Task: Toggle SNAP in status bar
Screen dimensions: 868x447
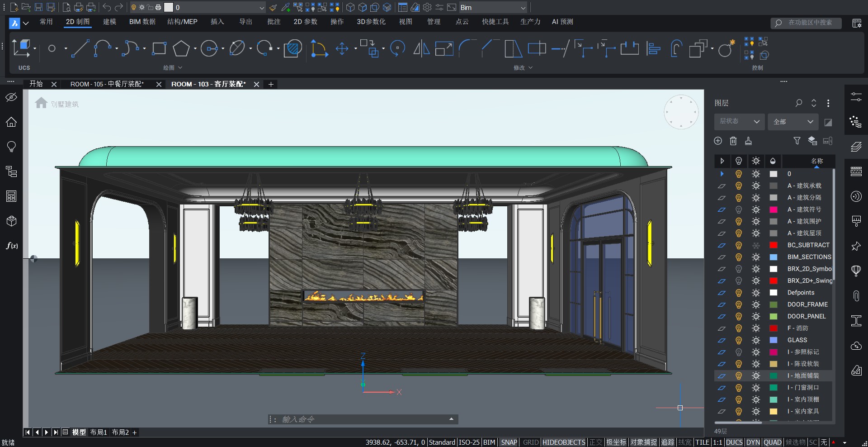Action: (509, 442)
